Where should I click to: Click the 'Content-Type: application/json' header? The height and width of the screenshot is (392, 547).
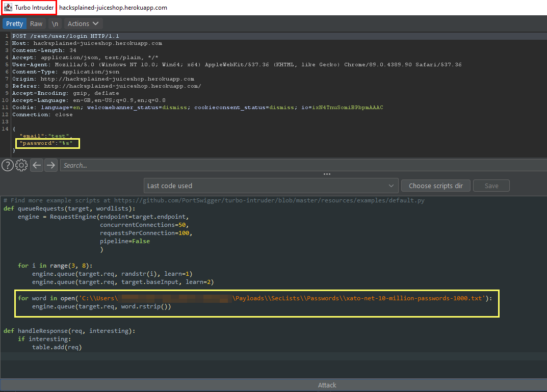[66, 72]
